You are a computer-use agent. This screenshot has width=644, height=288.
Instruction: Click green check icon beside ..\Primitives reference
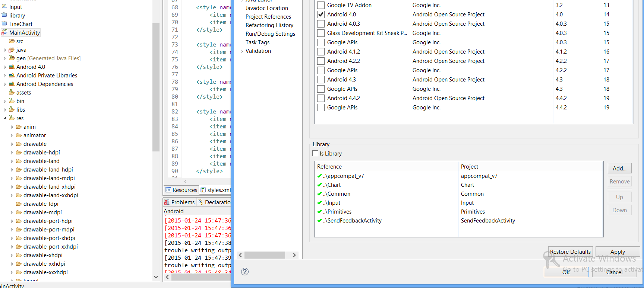pos(319,212)
